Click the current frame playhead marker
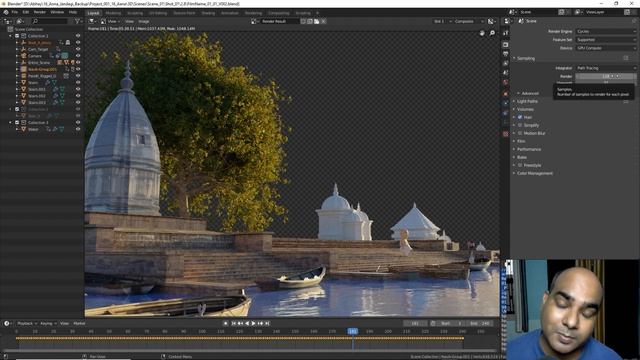 click(353, 331)
